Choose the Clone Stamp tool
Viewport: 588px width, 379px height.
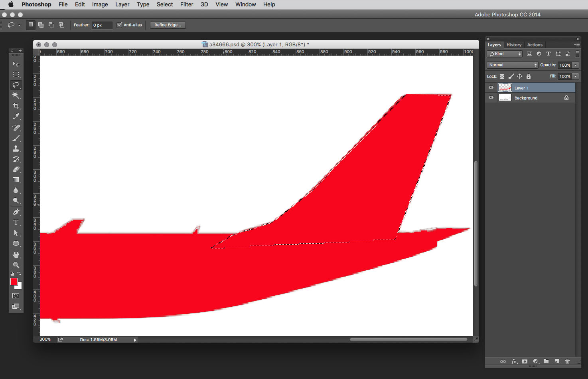(16, 149)
